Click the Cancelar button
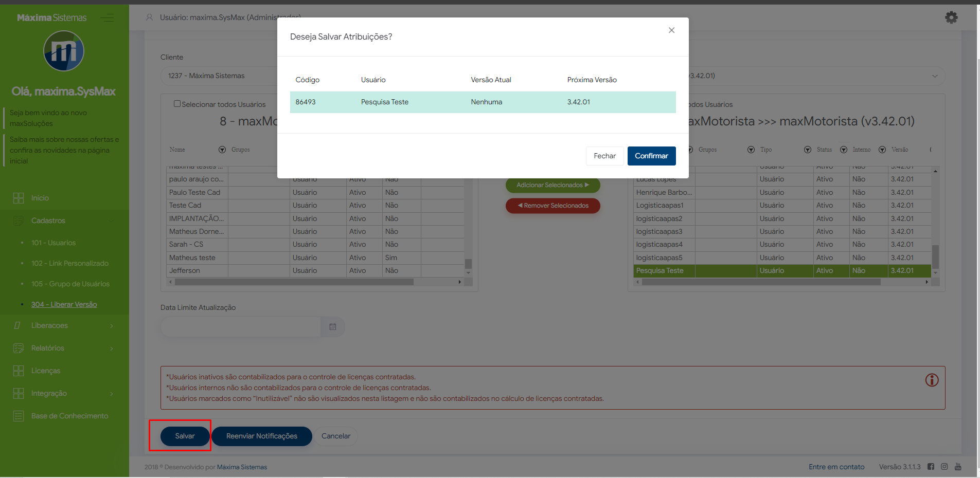Viewport: 980px width, 478px height. pyautogui.click(x=336, y=436)
